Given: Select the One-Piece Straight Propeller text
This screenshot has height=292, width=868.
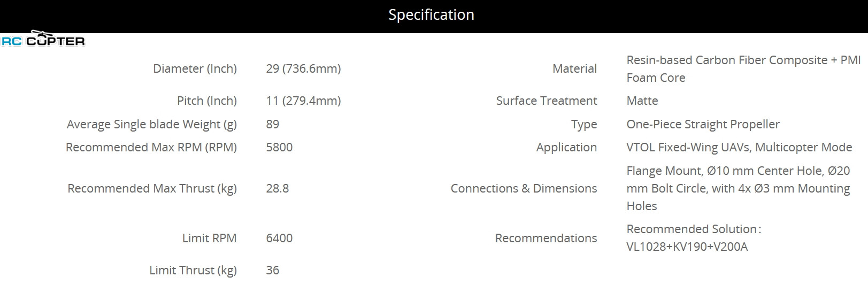Looking at the screenshot, I should [703, 125].
